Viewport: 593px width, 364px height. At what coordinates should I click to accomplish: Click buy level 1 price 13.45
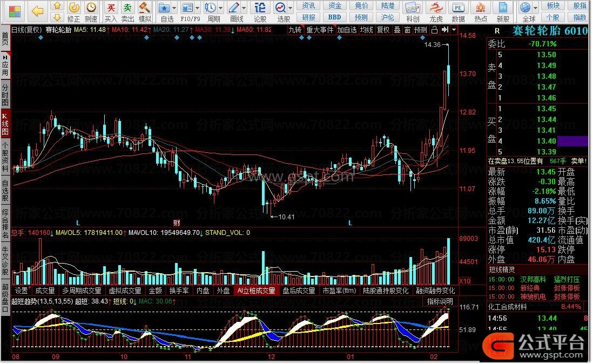pos(547,109)
